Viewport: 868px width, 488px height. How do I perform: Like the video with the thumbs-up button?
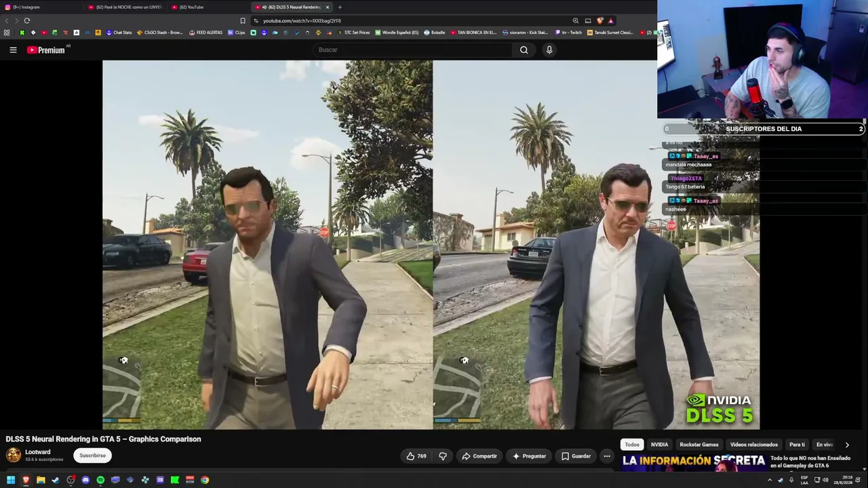point(416,456)
